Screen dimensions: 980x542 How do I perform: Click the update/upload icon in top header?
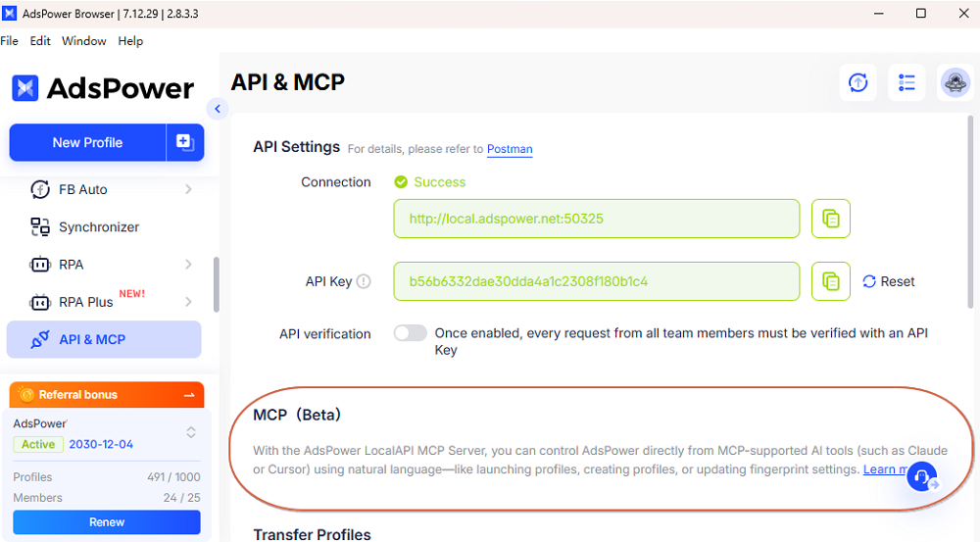tap(858, 82)
